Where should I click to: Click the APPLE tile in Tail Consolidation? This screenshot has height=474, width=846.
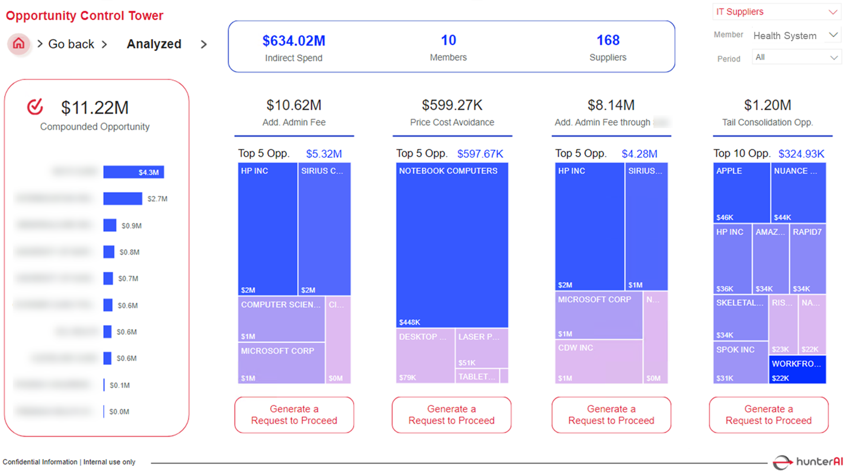point(741,193)
